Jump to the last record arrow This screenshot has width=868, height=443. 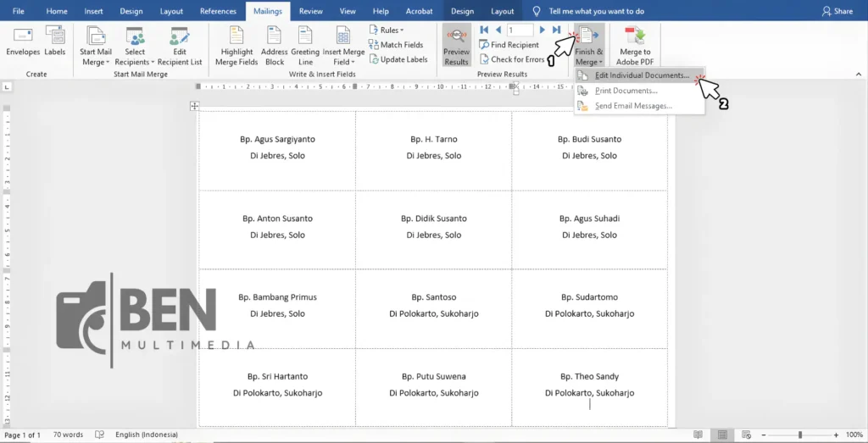pyautogui.click(x=557, y=30)
